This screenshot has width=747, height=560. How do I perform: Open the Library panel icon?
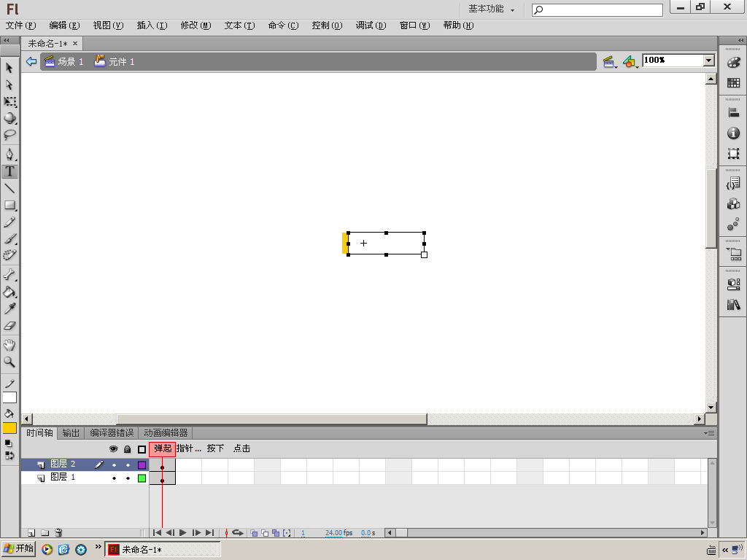click(734, 305)
